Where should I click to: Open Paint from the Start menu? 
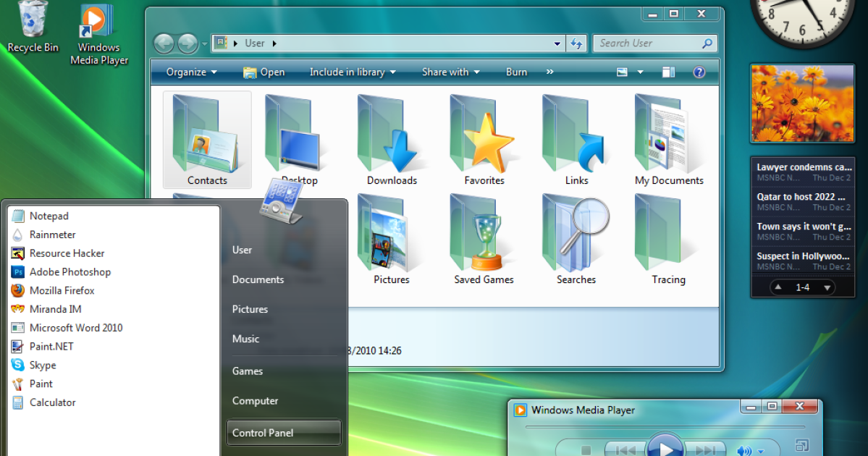click(41, 384)
